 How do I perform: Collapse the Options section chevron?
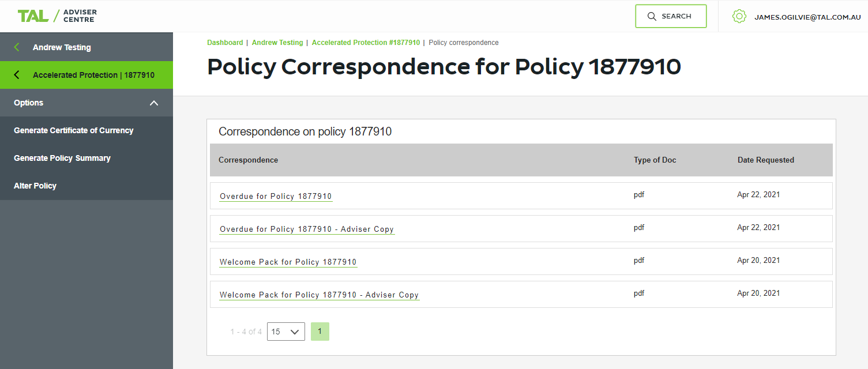tap(153, 103)
